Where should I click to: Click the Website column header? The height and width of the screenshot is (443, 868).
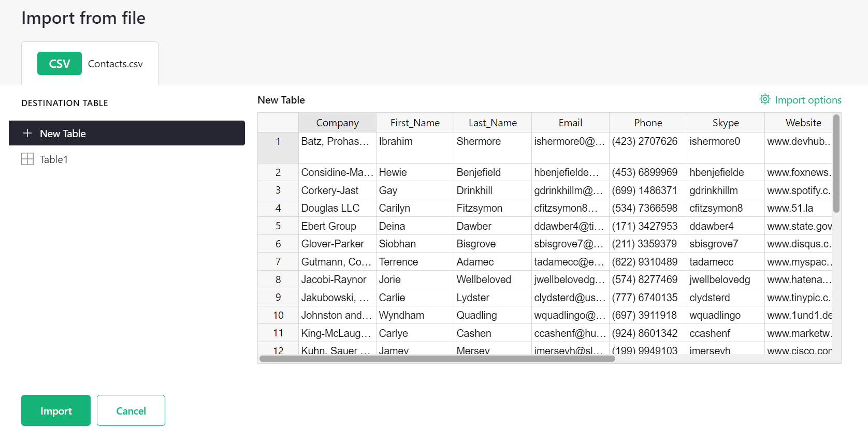tap(803, 123)
